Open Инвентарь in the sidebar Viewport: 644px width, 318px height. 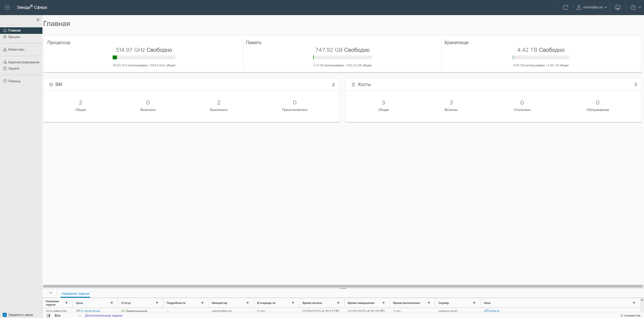pos(16,49)
